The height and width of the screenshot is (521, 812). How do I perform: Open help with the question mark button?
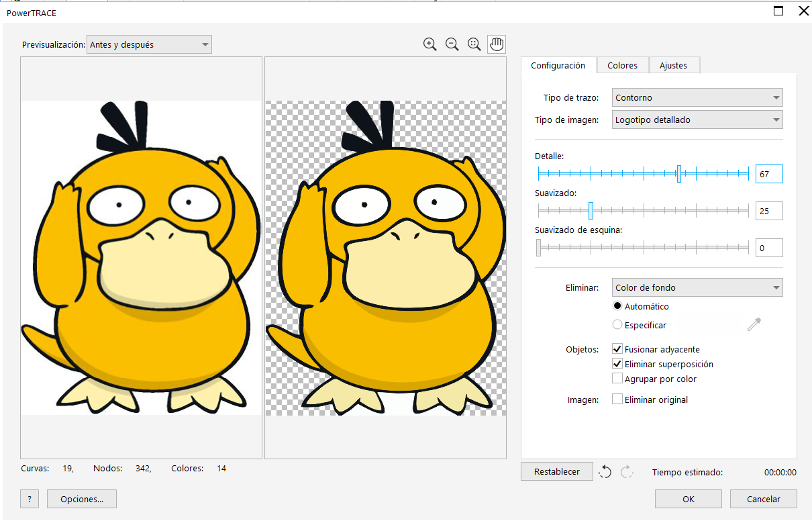[30, 499]
